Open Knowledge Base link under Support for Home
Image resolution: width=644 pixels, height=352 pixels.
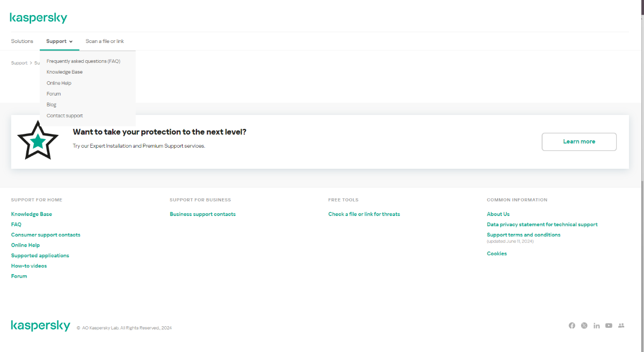32,214
